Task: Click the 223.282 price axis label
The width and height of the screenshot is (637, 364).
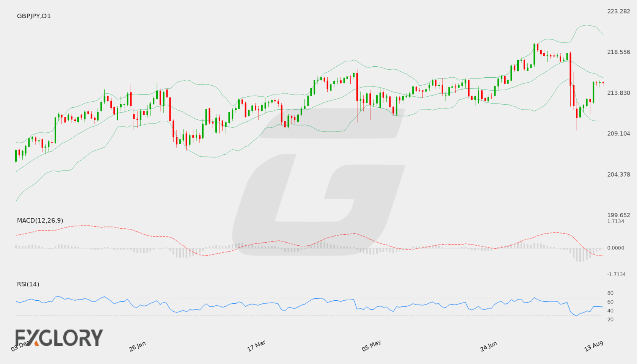Action: coord(618,11)
